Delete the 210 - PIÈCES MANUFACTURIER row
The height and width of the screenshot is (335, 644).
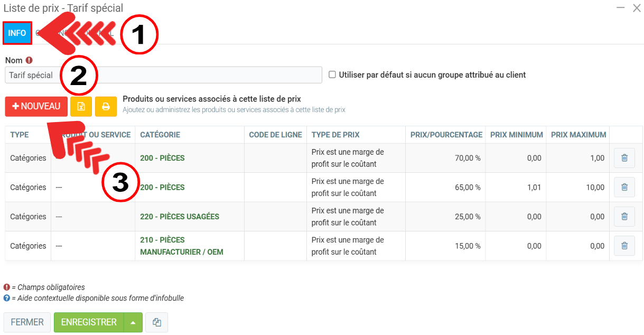coord(624,246)
